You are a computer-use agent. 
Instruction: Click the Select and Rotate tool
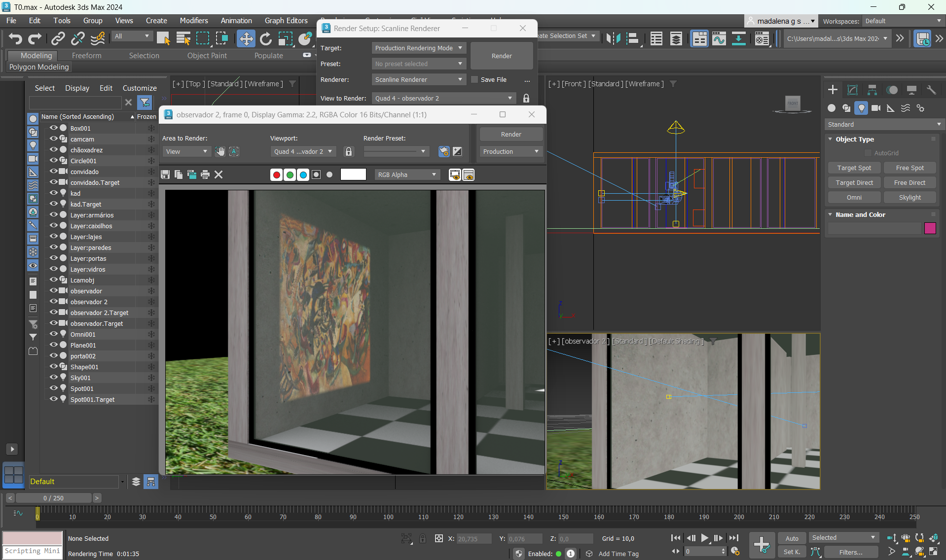point(266,38)
